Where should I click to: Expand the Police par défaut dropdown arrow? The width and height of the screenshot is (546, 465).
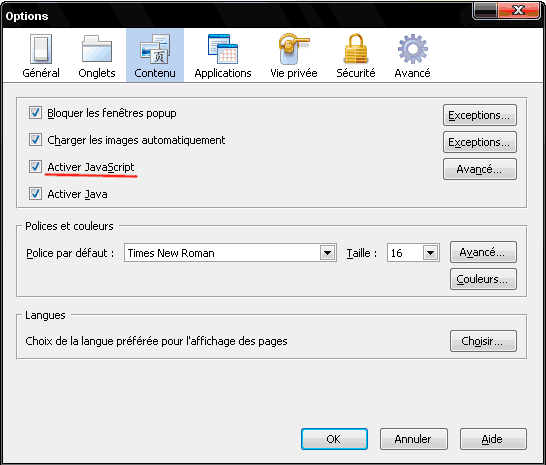[x=327, y=253]
